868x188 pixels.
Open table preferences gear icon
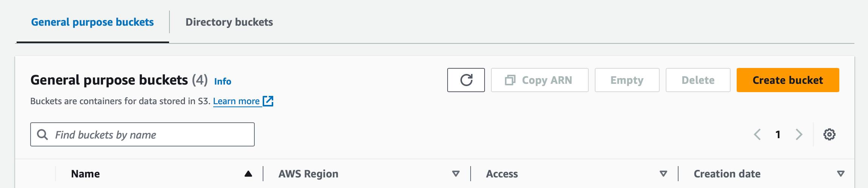(829, 134)
